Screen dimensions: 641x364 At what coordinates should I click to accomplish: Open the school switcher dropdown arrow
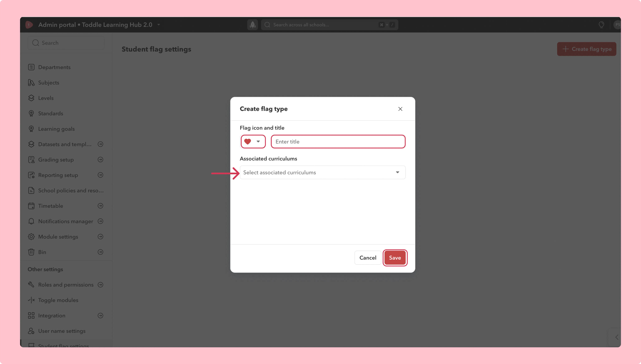click(159, 25)
